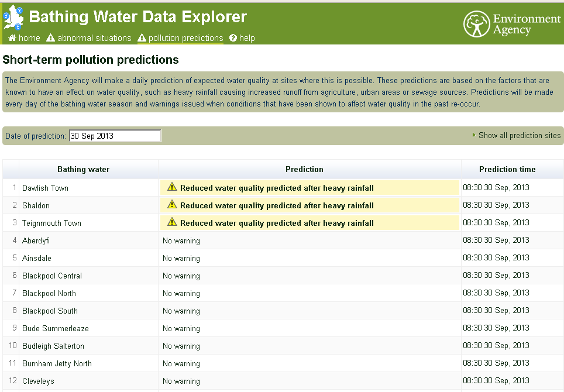Click the Bathing Water Data Explorer title
564x392 pixels.
[x=138, y=17]
